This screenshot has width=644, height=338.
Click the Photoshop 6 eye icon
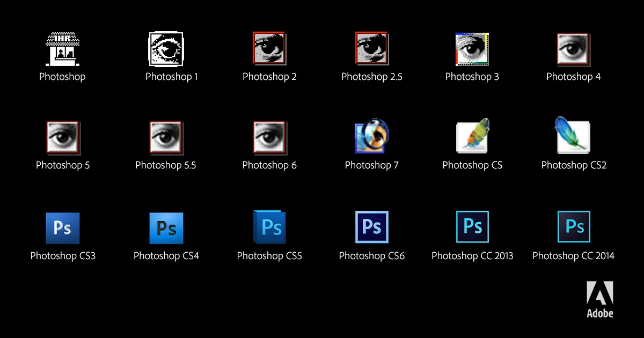point(269,137)
